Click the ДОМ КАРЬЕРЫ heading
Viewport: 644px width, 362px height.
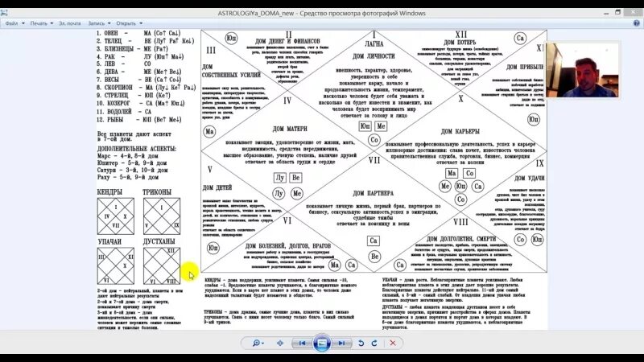(460, 131)
